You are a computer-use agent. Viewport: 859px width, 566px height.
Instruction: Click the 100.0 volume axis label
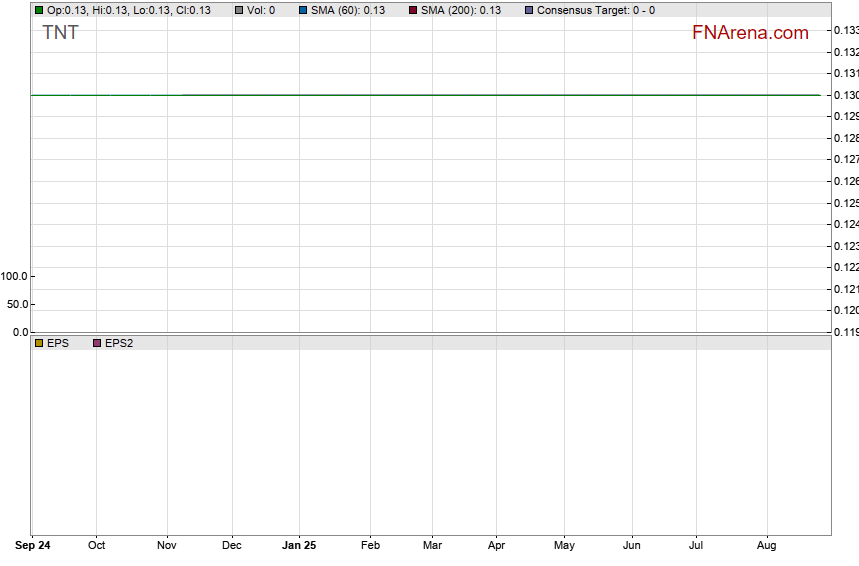[15, 276]
